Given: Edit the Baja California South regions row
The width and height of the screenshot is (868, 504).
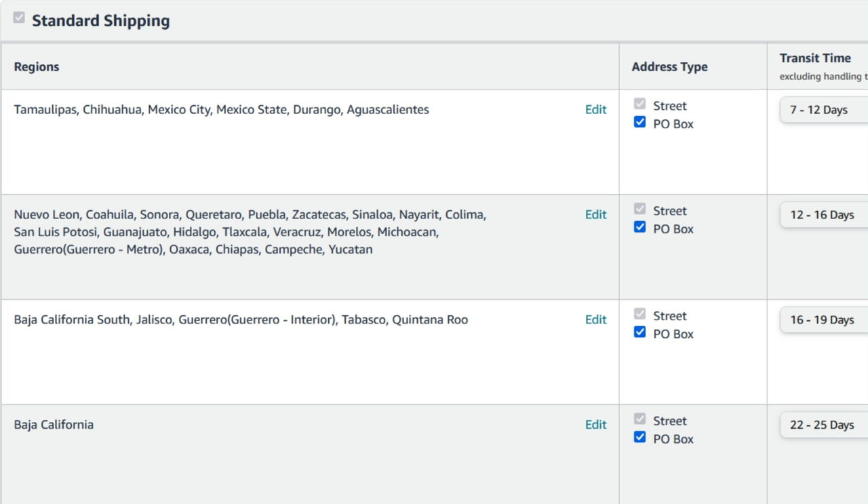Looking at the screenshot, I should click(595, 320).
